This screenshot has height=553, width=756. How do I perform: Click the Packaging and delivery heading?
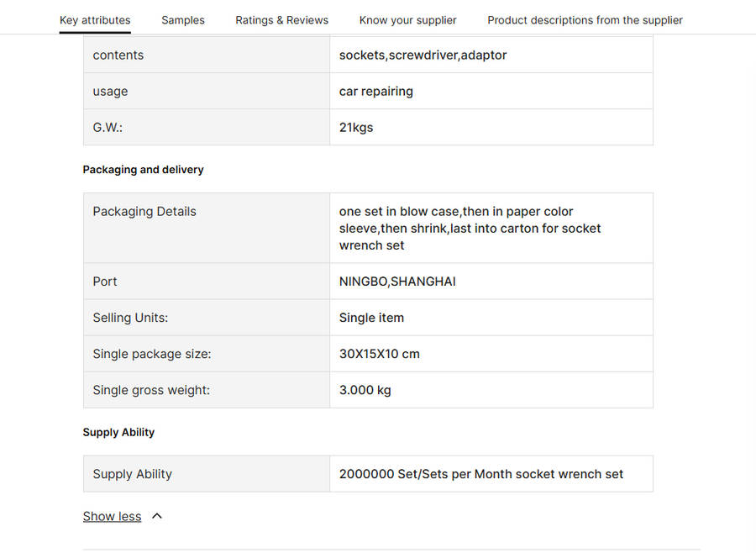click(143, 170)
